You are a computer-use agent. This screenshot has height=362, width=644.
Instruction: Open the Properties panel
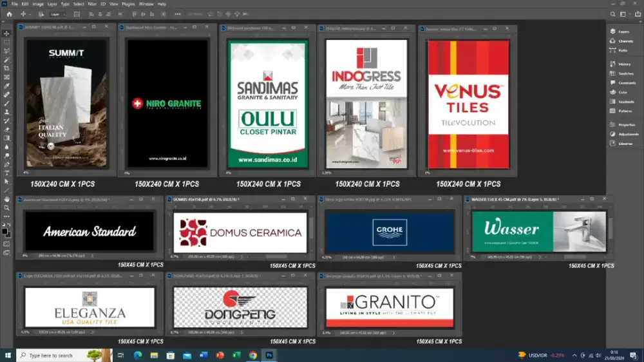click(x=623, y=124)
